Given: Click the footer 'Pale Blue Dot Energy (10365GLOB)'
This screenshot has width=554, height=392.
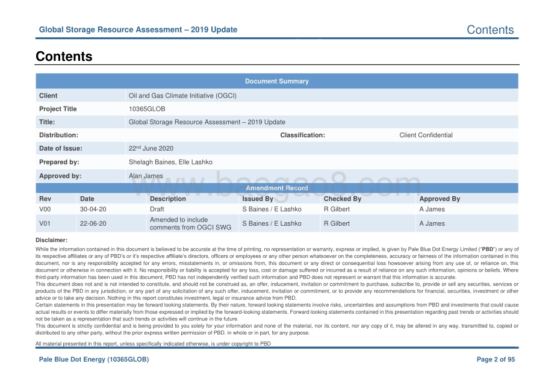Looking at the screenshot, I should 94,359.
